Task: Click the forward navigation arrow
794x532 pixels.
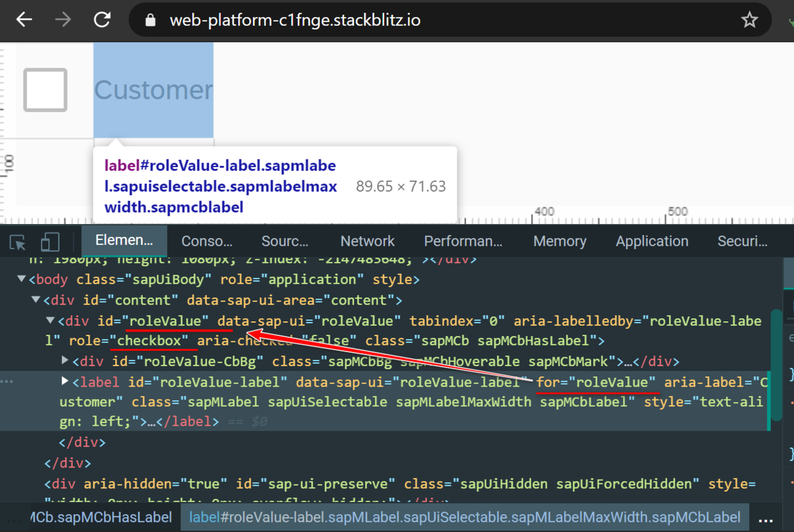Action: click(x=63, y=20)
